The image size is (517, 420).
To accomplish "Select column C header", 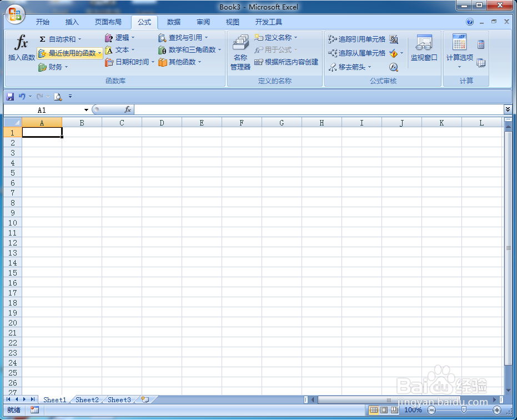I will [122, 123].
